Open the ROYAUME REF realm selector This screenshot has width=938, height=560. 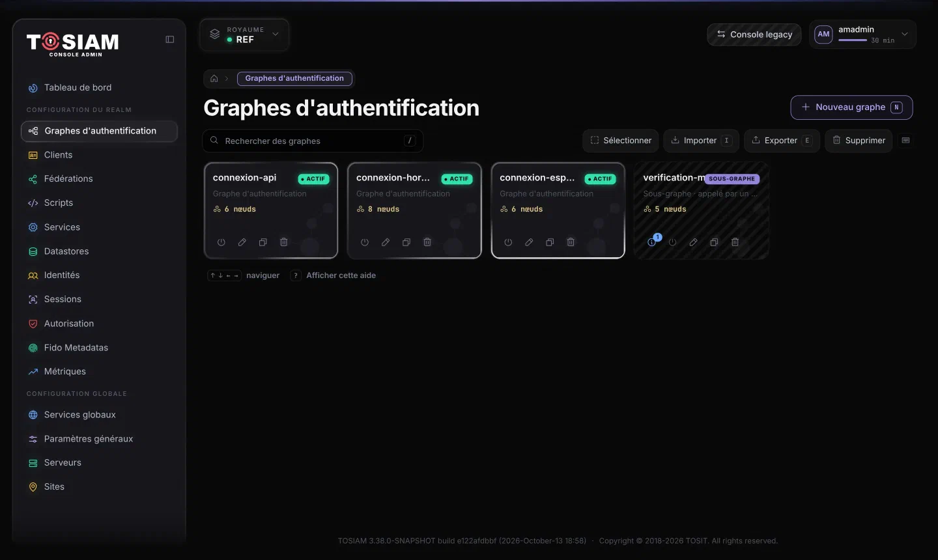point(244,35)
